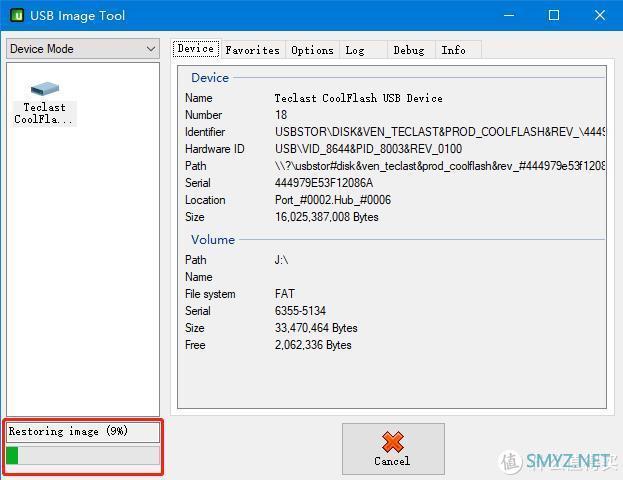Switch to the Favorites tab

[x=253, y=50]
